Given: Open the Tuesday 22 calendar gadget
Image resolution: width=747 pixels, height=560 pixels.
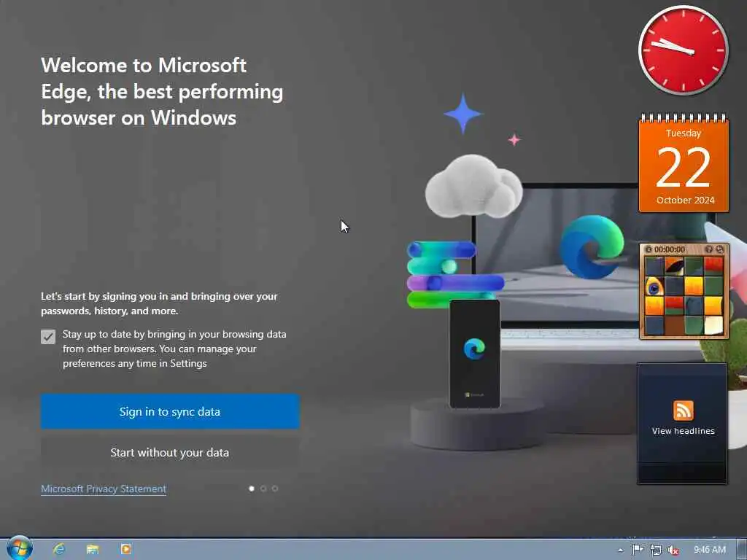Looking at the screenshot, I should [684, 163].
